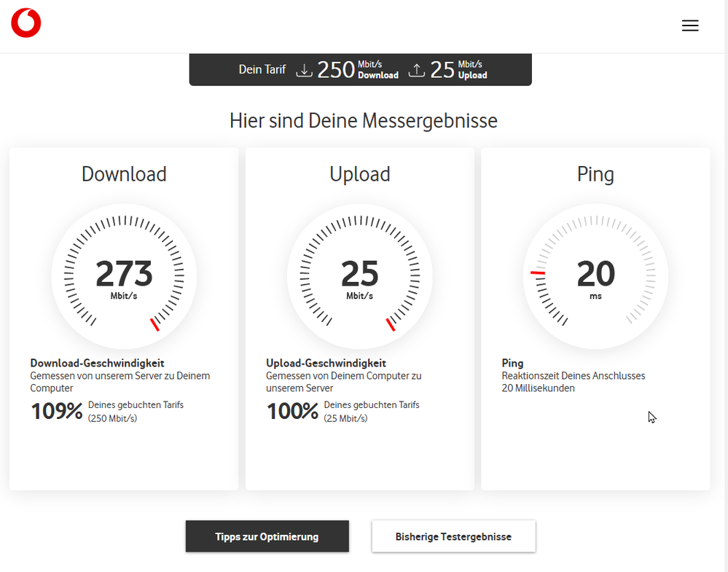Click the download arrow icon in tariff bar
The width and height of the screenshot is (728, 572).
(x=304, y=70)
